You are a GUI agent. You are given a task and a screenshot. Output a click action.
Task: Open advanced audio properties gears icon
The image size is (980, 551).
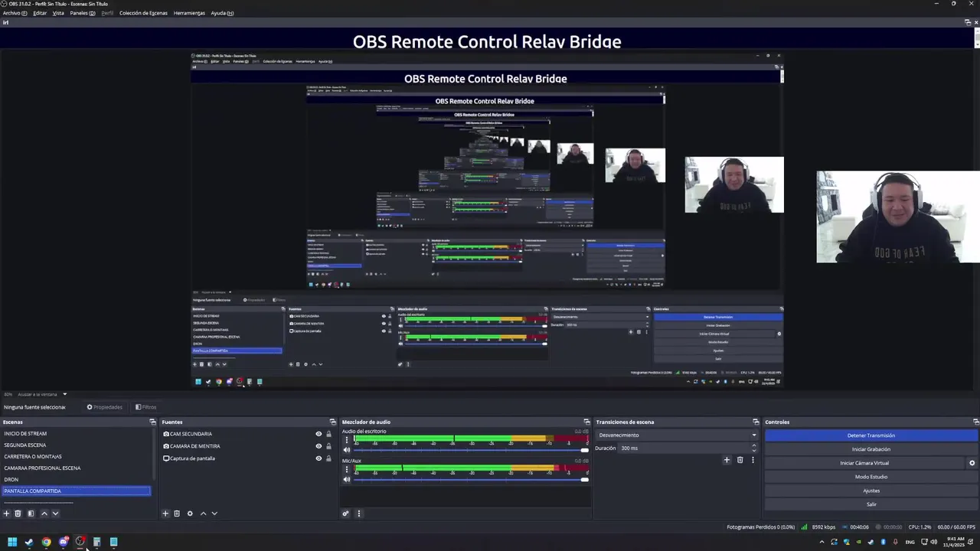[346, 514]
